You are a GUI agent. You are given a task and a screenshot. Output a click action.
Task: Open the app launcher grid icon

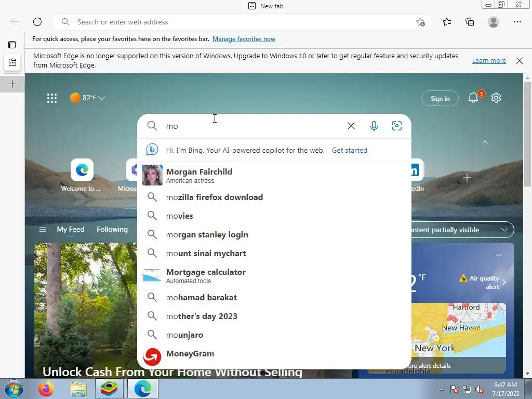tap(52, 98)
